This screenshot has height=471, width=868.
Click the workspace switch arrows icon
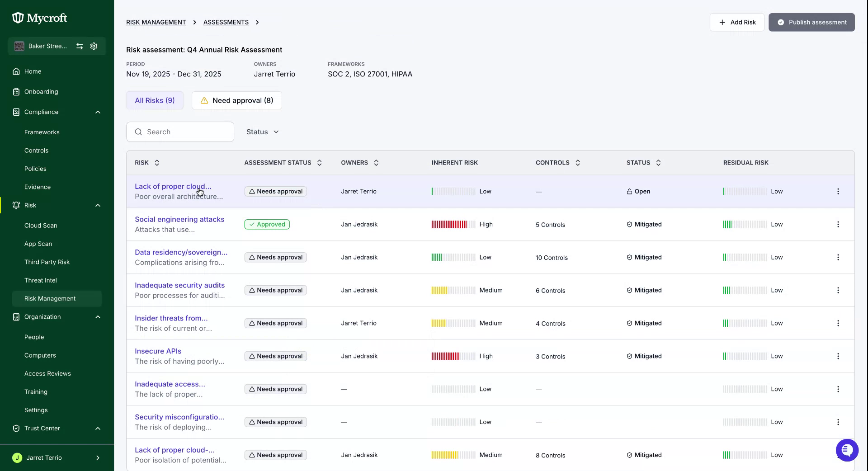(x=80, y=46)
